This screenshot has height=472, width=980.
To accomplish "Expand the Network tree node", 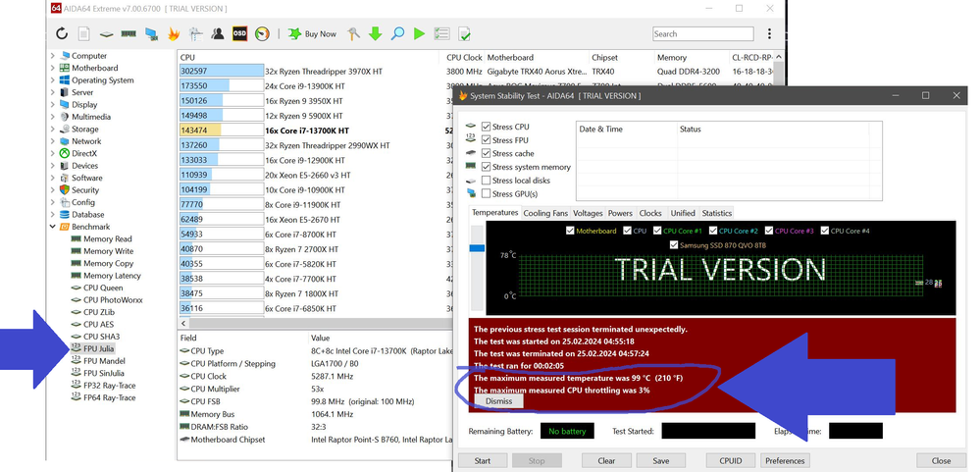I will click(x=53, y=141).
